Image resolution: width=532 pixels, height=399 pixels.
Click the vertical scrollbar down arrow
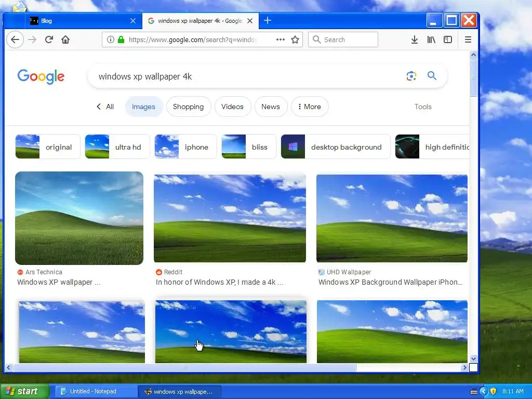474,358
